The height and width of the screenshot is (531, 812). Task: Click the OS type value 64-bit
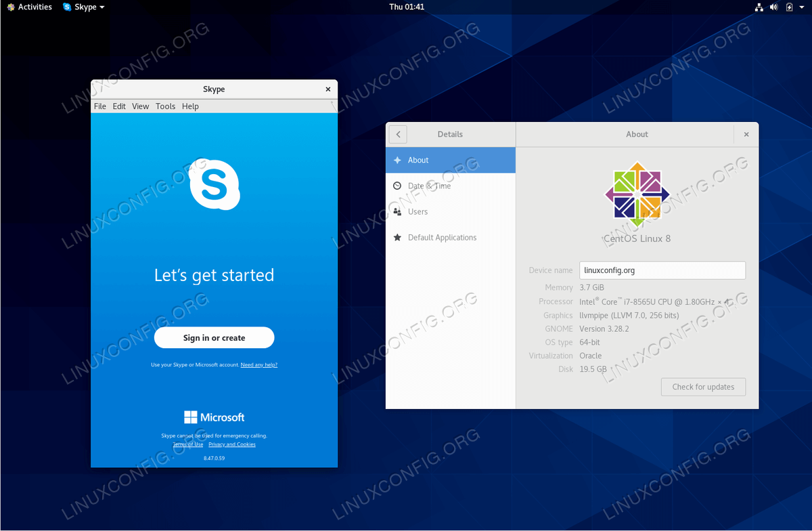(x=589, y=342)
